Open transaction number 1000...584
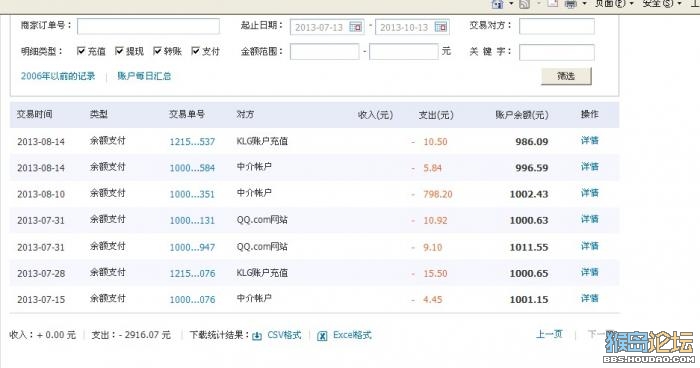 192,168
